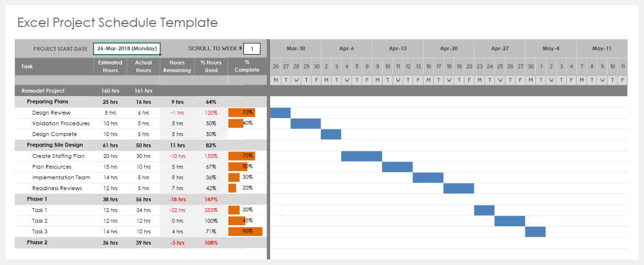Click the May-4 week header

click(551, 49)
